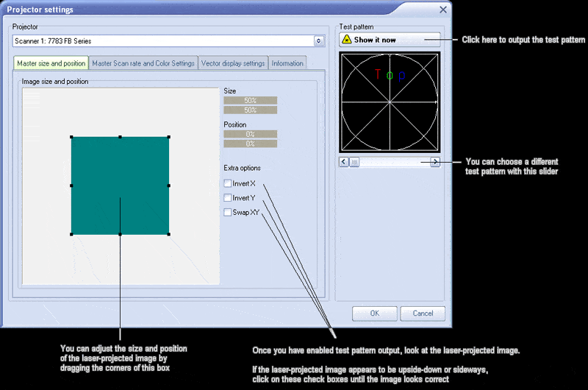Click the bottom-right corner handle of teal box

(x=169, y=234)
